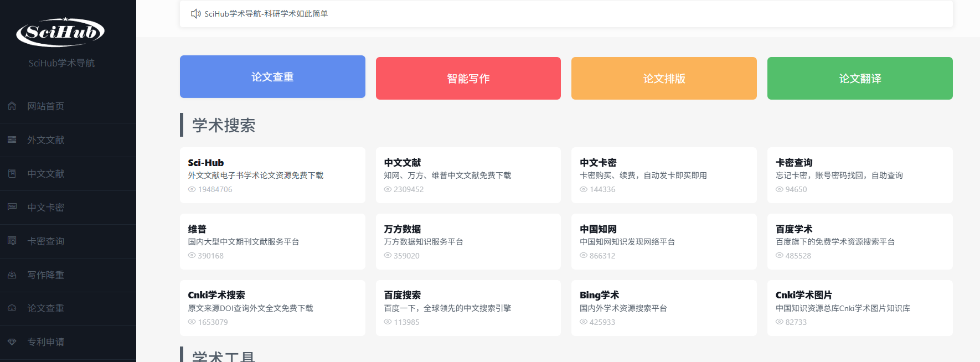Click the icon beside 卡密查询 in sidebar
This screenshot has width=980, height=362.
point(12,241)
